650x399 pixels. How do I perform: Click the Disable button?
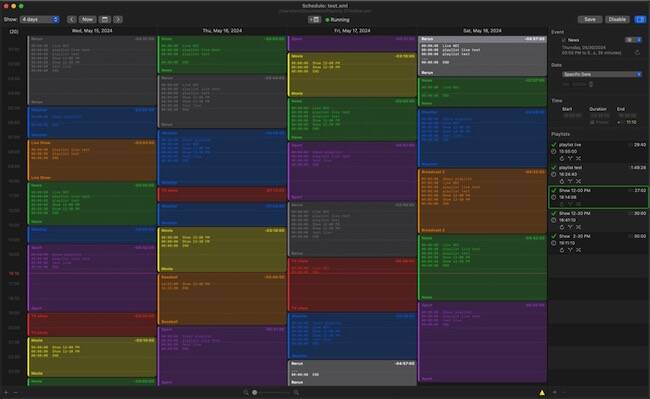(617, 19)
